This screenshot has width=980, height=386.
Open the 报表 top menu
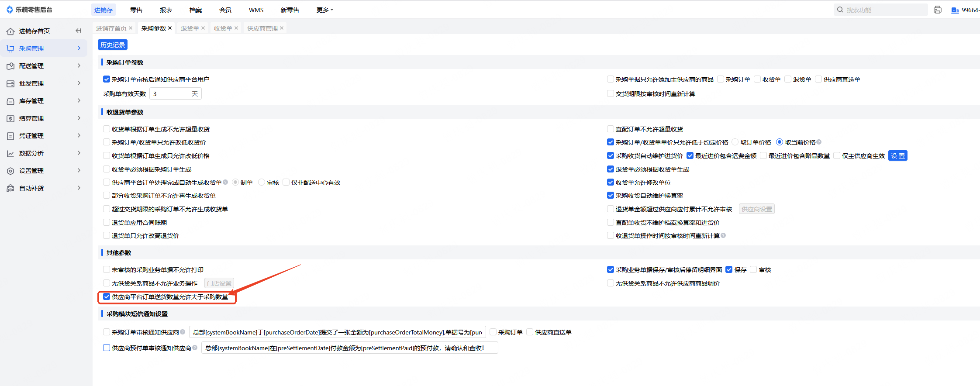166,10
